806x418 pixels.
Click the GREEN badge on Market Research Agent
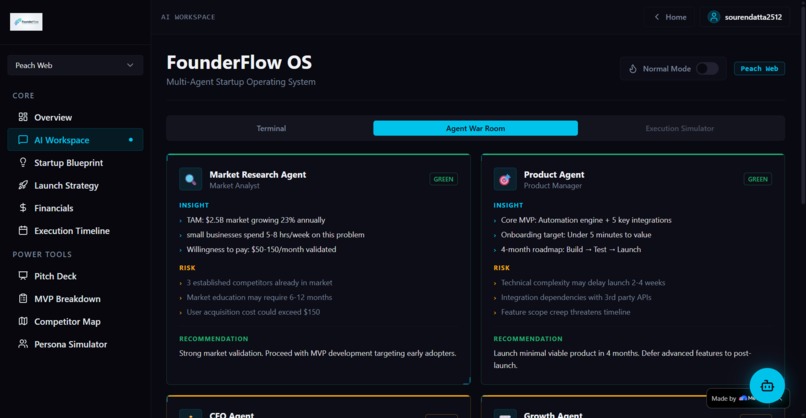tap(443, 179)
